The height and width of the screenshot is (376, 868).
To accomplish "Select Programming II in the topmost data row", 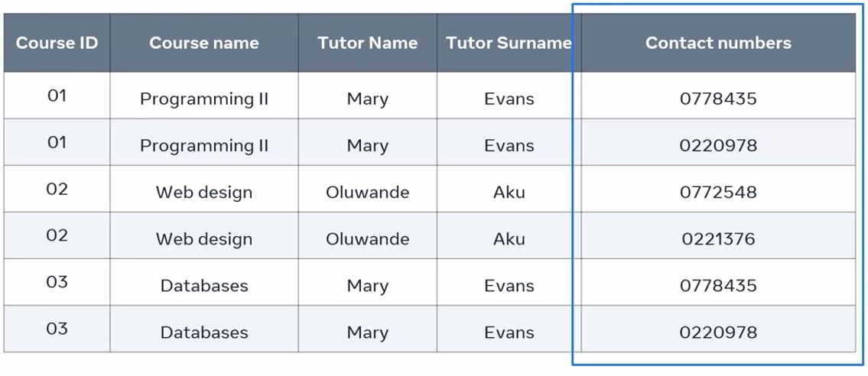I will [x=203, y=99].
